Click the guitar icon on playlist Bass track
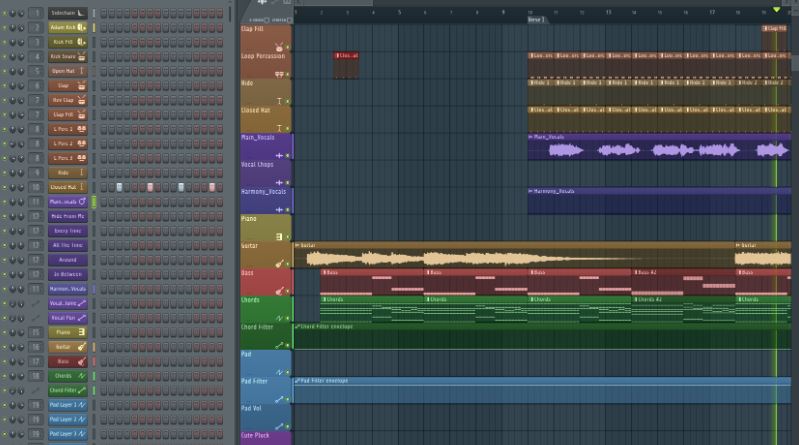This screenshot has width=799, height=445. 279,291
